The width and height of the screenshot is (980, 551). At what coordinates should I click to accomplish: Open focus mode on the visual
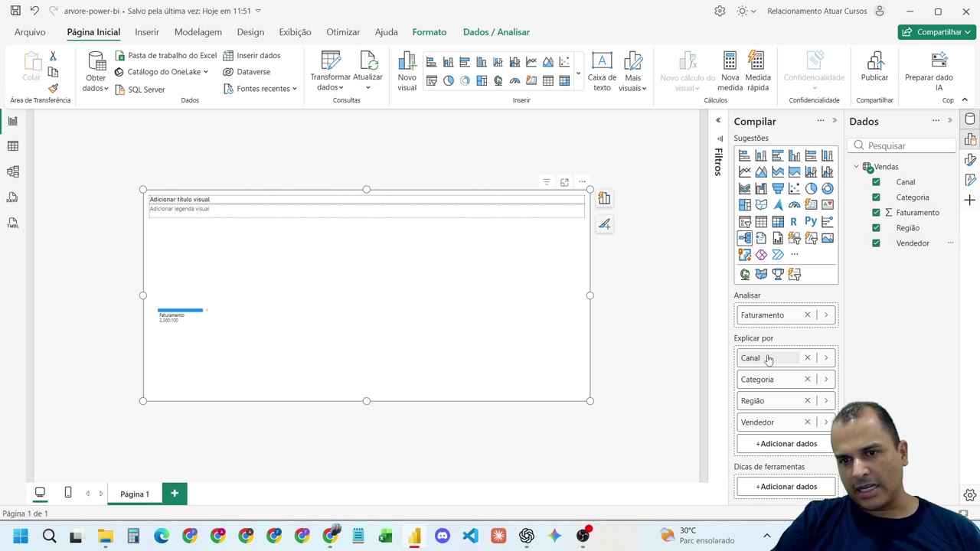(564, 182)
